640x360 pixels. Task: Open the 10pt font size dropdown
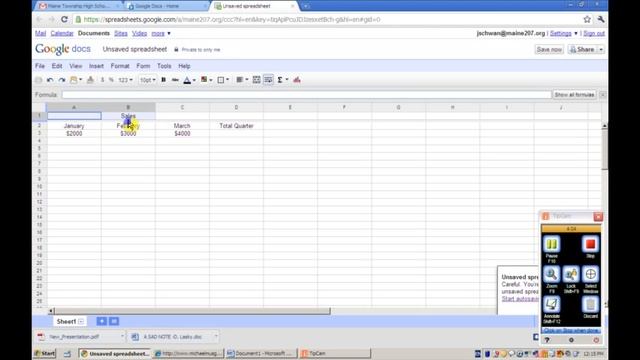click(x=147, y=80)
